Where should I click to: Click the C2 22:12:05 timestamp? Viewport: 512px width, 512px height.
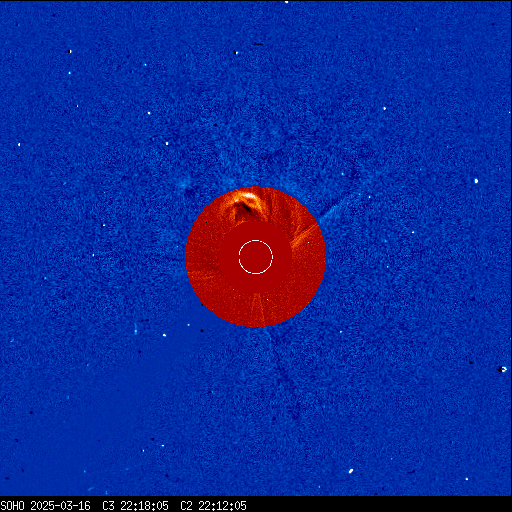213,506
